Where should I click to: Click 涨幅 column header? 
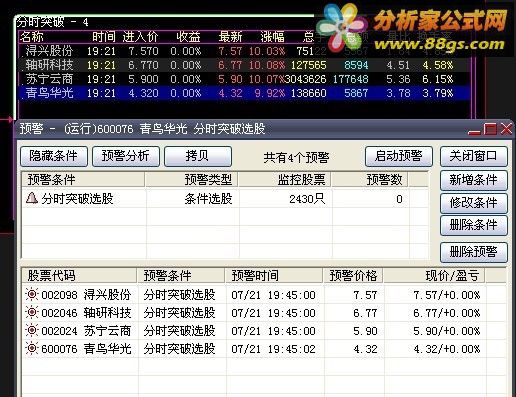coord(273,37)
